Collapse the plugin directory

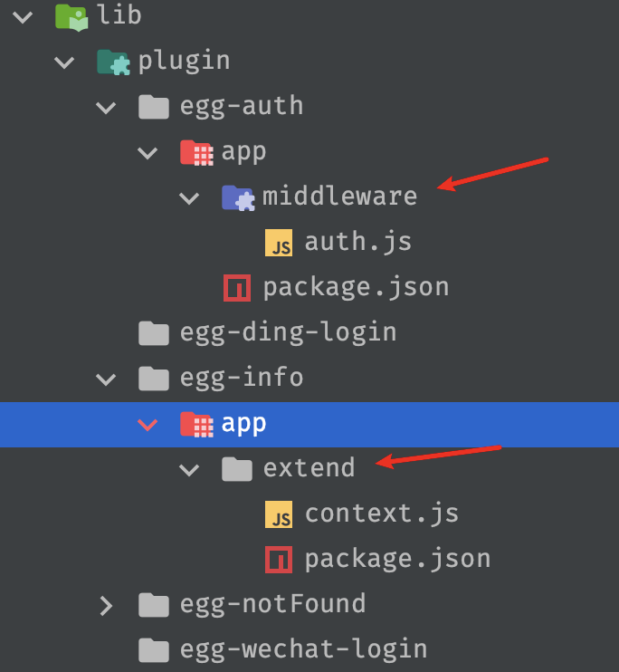coord(64,61)
